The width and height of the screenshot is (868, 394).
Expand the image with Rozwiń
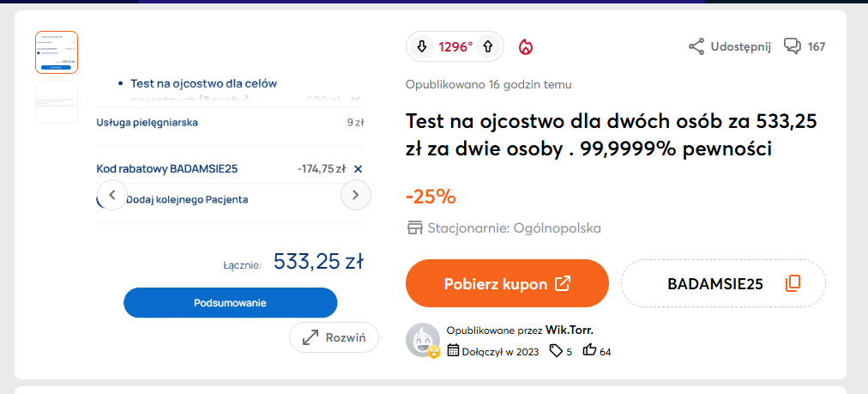(334, 337)
